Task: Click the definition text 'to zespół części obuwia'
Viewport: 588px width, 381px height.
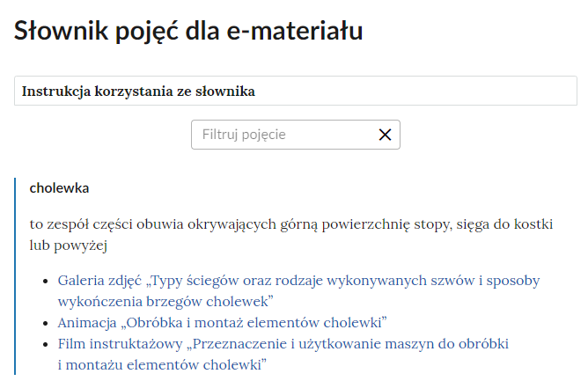Action: point(291,234)
